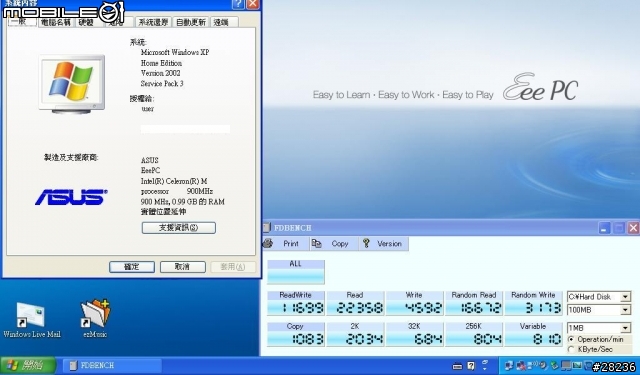
Task: Click the gray display tray icon
Action: pos(566,366)
